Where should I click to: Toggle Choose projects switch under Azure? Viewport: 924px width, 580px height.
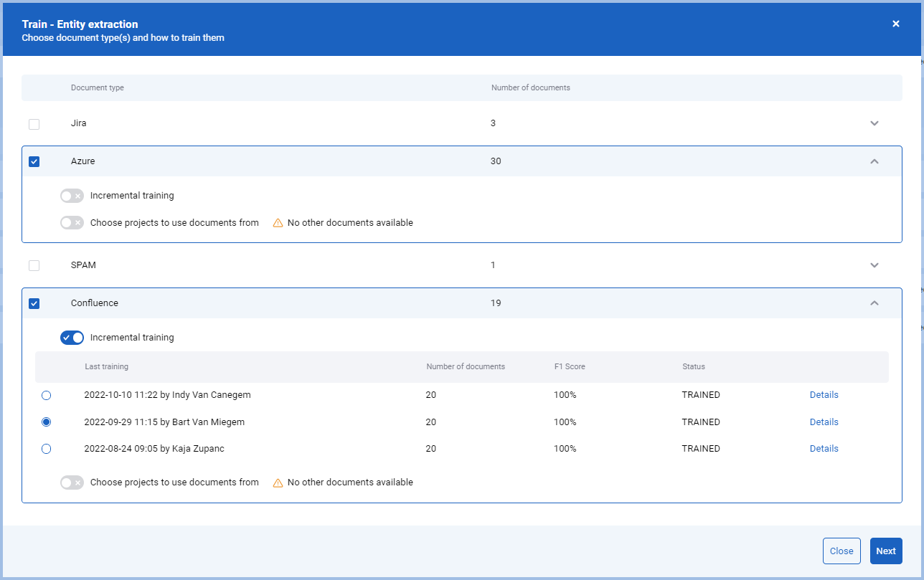[72, 223]
